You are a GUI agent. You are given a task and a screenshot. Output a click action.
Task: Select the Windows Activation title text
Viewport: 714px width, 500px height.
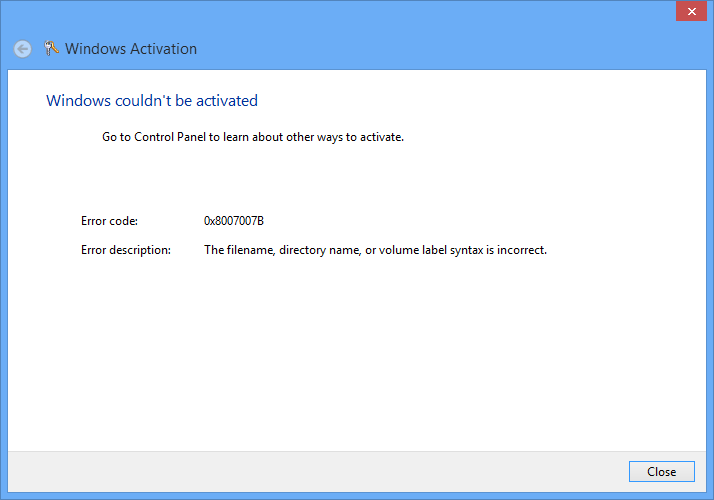click(x=131, y=49)
